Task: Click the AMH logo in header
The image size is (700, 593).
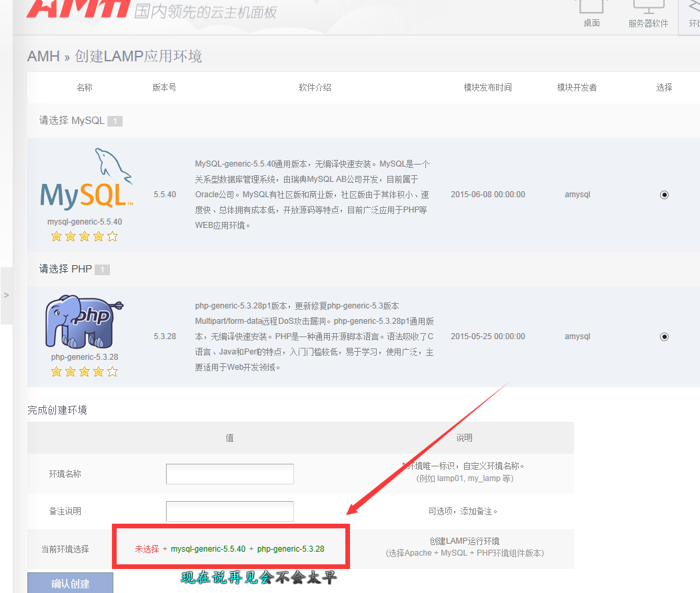Action: pos(79,8)
